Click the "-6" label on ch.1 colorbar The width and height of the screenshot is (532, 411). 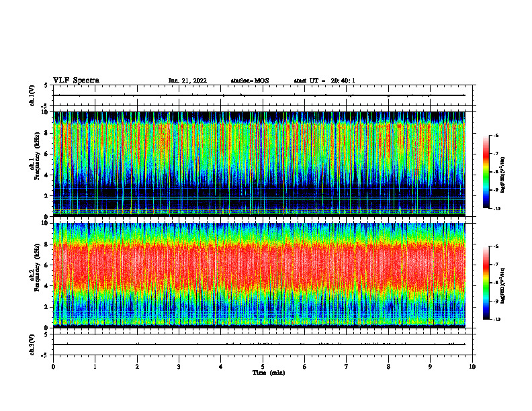point(496,135)
